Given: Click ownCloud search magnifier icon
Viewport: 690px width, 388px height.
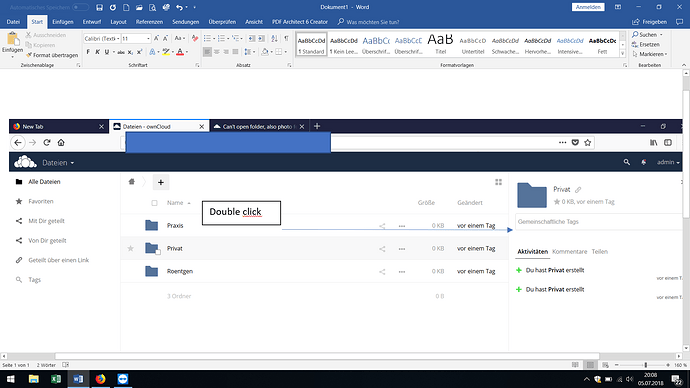Looking at the screenshot, I should (x=627, y=162).
